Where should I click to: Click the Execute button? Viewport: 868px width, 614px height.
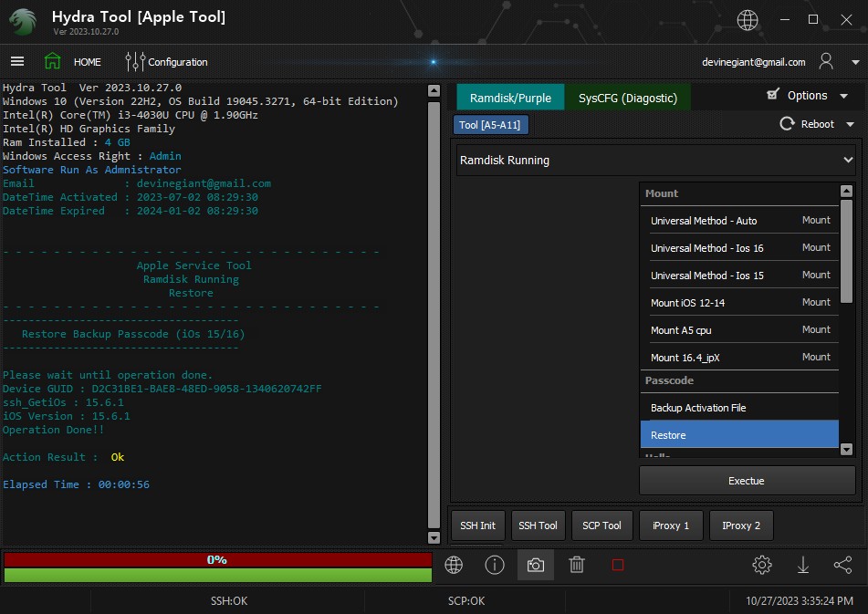pos(747,481)
